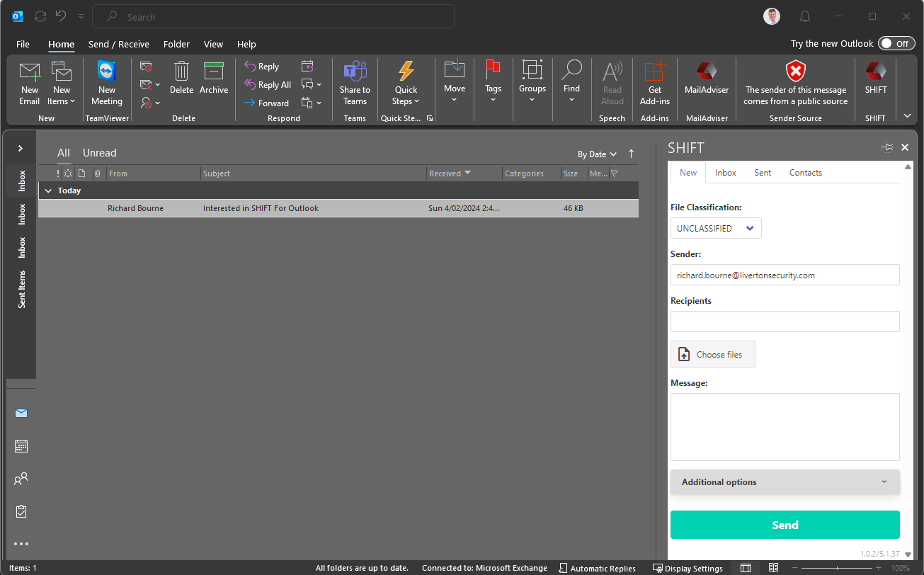Expand Additional options section
Viewport: 924px width, 575px height.
click(785, 482)
